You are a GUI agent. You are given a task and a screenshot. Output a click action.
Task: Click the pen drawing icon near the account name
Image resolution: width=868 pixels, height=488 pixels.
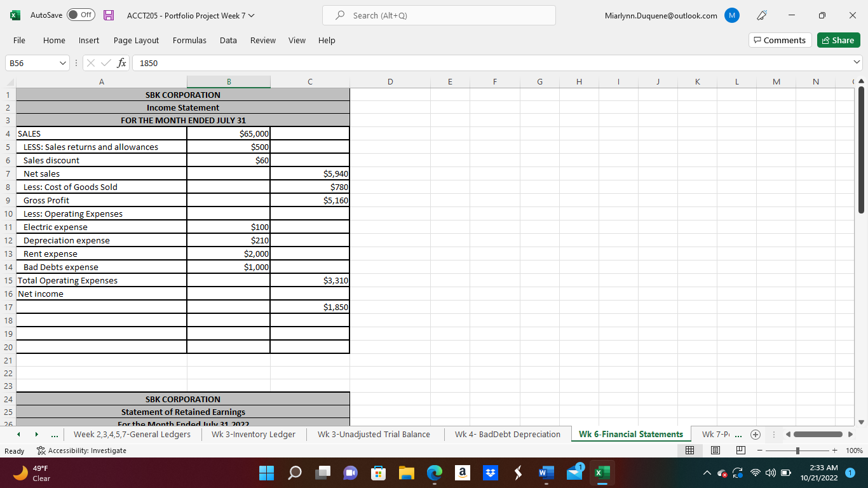(761, 15)
